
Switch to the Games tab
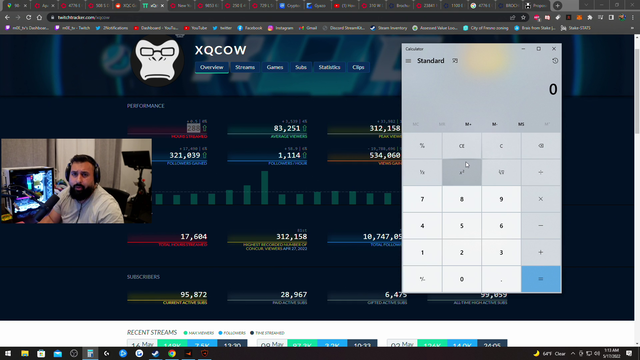click(275, 67)
